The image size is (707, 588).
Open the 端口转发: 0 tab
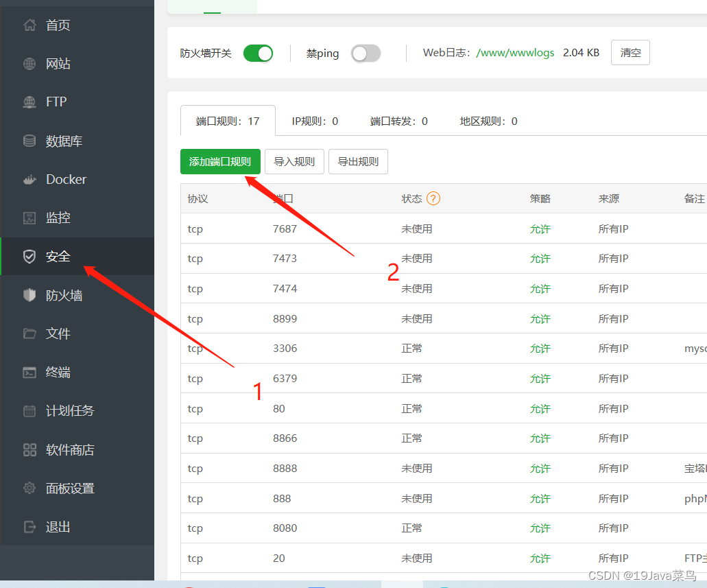click(x=398, y=121)
